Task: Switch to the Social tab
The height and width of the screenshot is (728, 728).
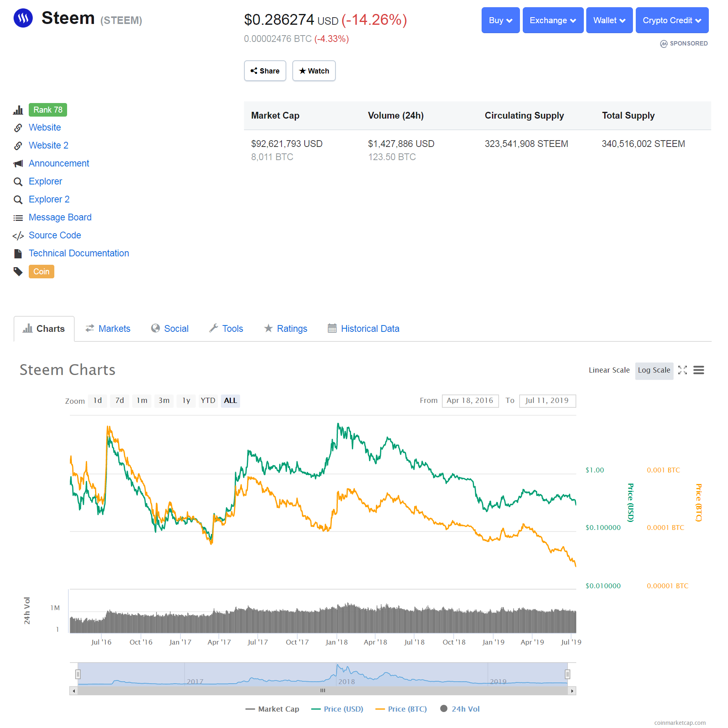Action: 170,329
